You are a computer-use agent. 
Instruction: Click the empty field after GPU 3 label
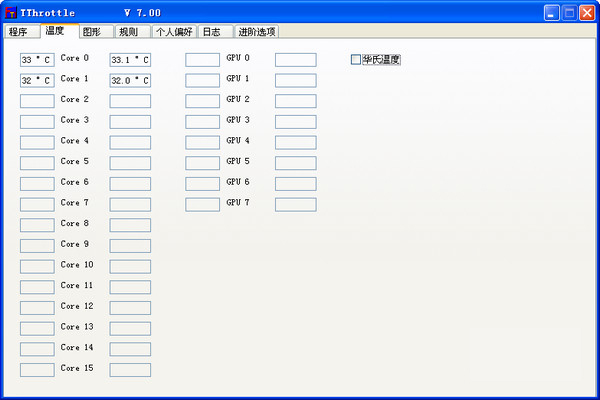pos(295,122)
